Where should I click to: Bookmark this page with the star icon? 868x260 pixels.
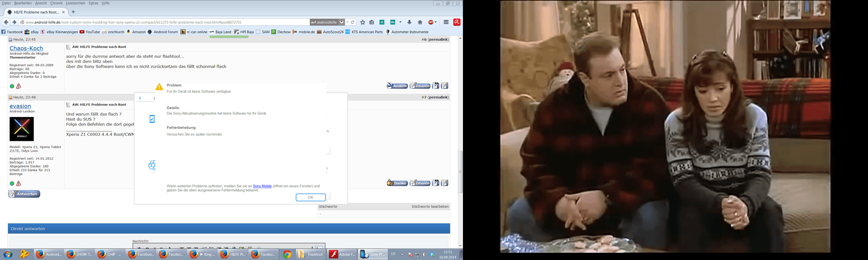[363, 22]
